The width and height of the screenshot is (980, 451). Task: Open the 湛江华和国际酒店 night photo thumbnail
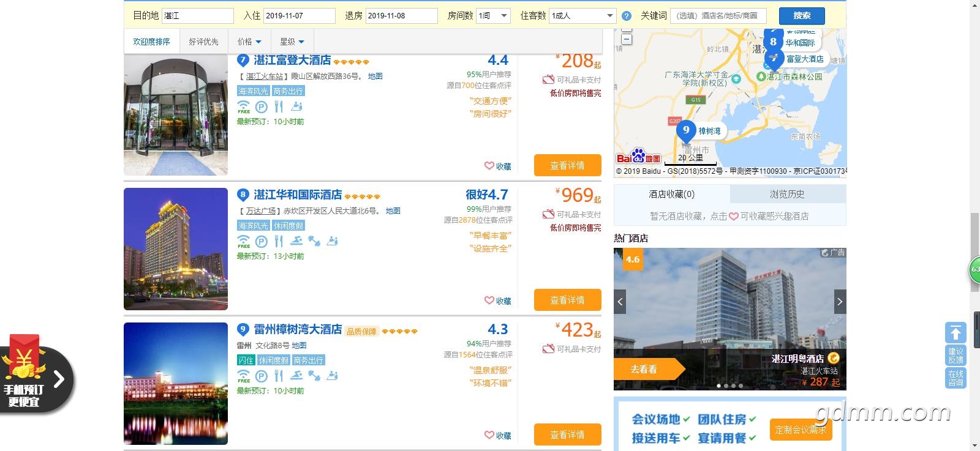pyautogui.click(x=176, y=249)
